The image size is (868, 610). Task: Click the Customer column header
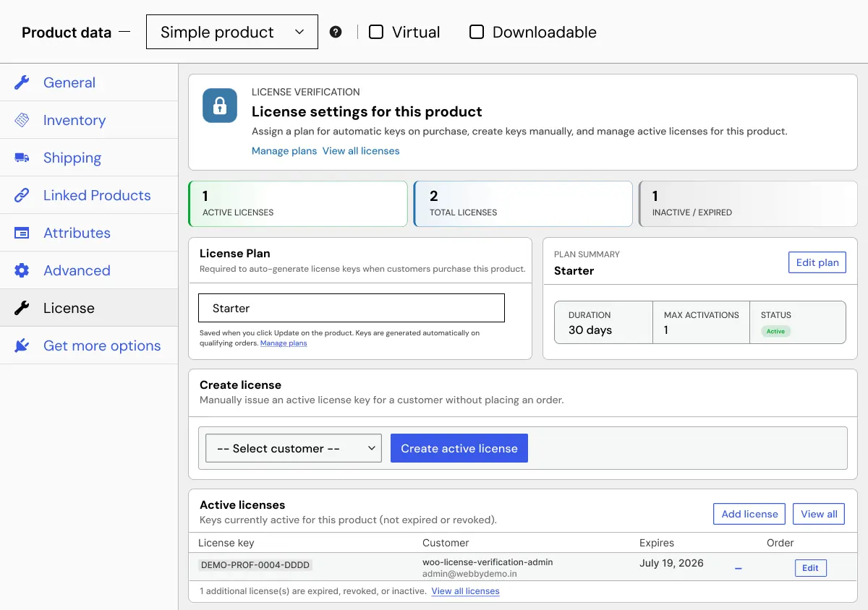point(446,543)
